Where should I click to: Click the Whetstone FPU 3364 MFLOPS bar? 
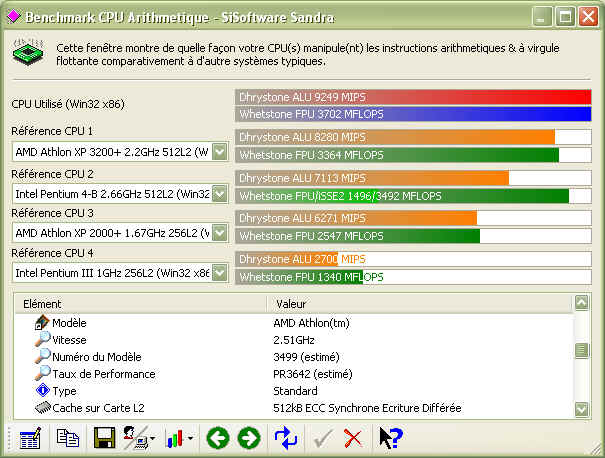click(x=413, y=155)
